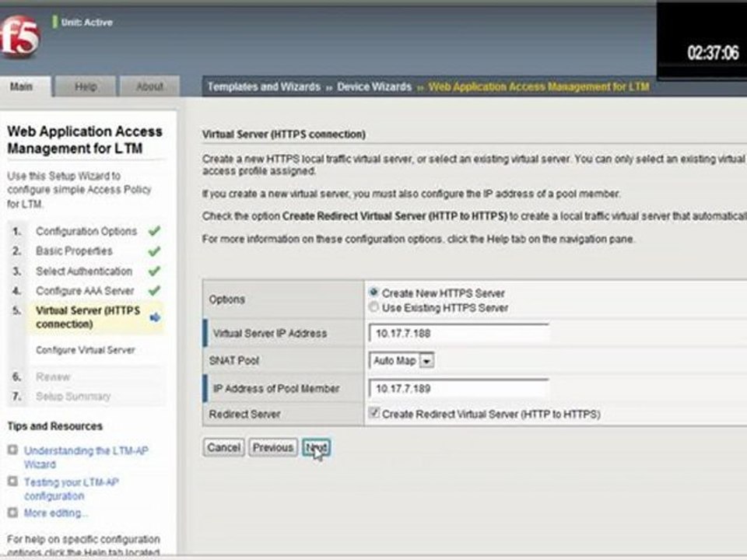Click the green checkmark beside Configure AAA Server
Screen dimensions: 747x560
click(154, 291)
